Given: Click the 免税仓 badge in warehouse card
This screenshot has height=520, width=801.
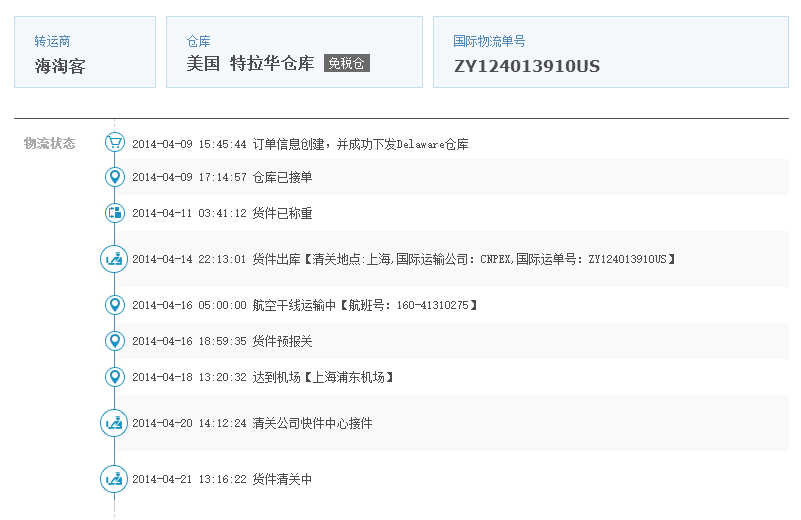Looking at the screenshot, I should coord(347,63).
